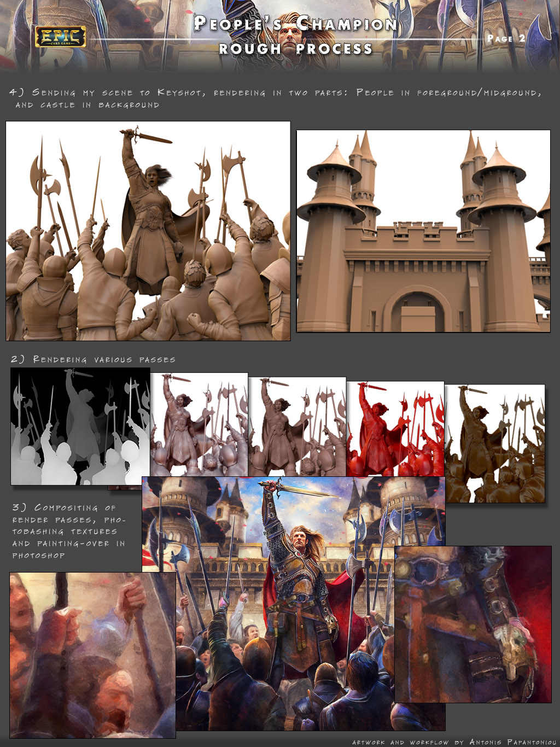Click the "Page 2" label
This screenshot has width=560, height=747.
click(506, 38)
